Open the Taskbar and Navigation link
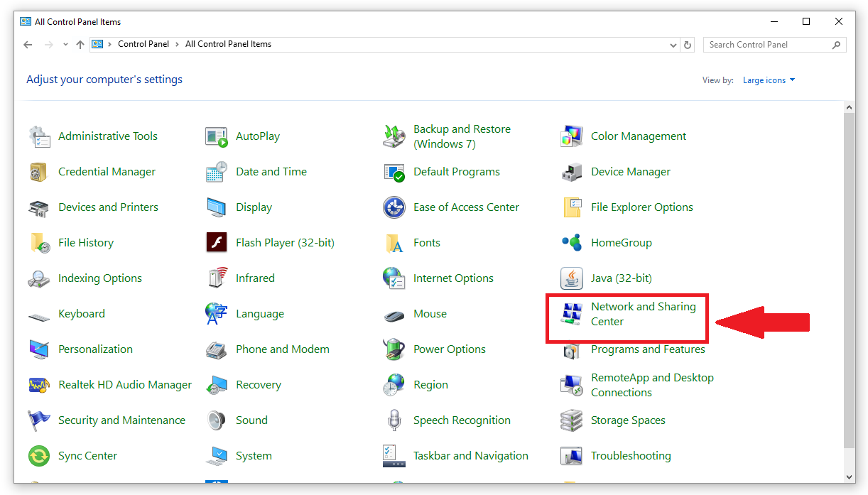The width and height of the screenshot is (868, 495). coord(471,456)
